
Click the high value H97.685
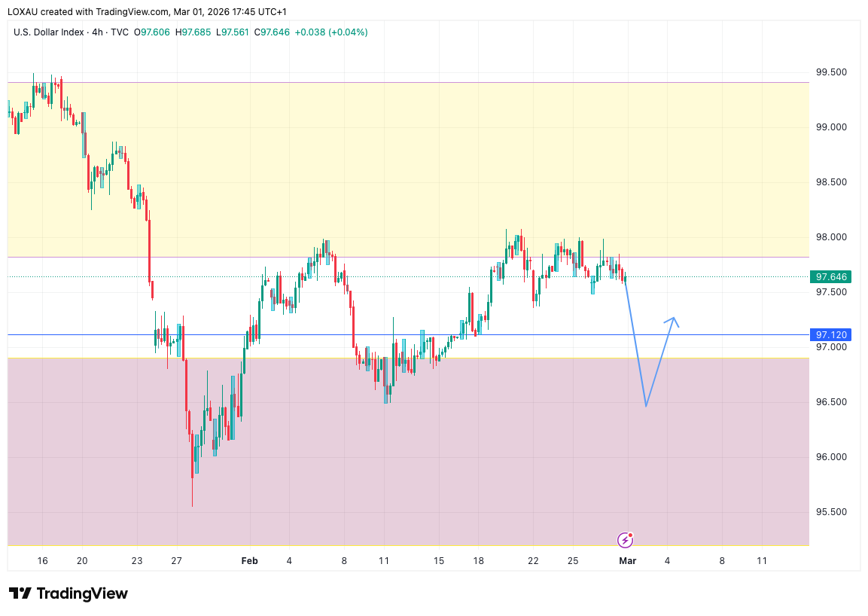coord(193,32)
